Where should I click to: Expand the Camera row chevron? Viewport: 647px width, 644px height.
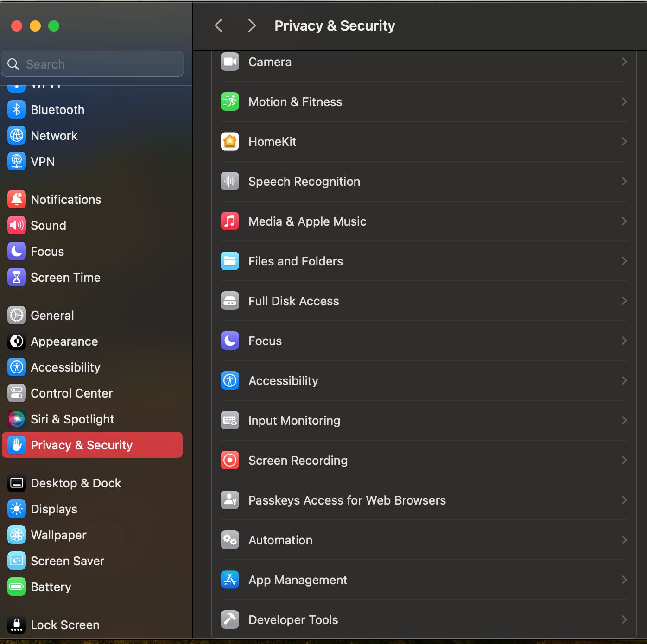click(624, 62)
